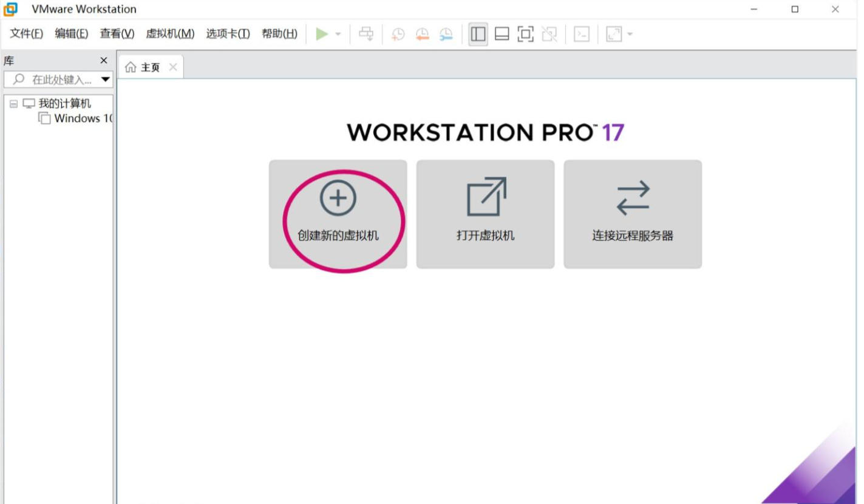Open the 文件(F) menu
The height and width of the screenshot is (504, 864).
point(27,34)
